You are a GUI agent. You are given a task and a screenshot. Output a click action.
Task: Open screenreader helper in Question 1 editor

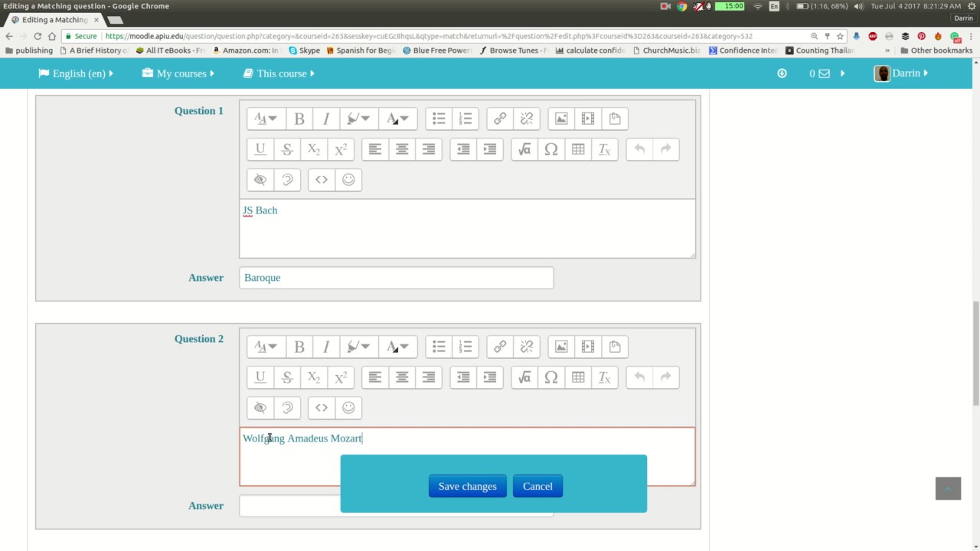pos(287,180)
